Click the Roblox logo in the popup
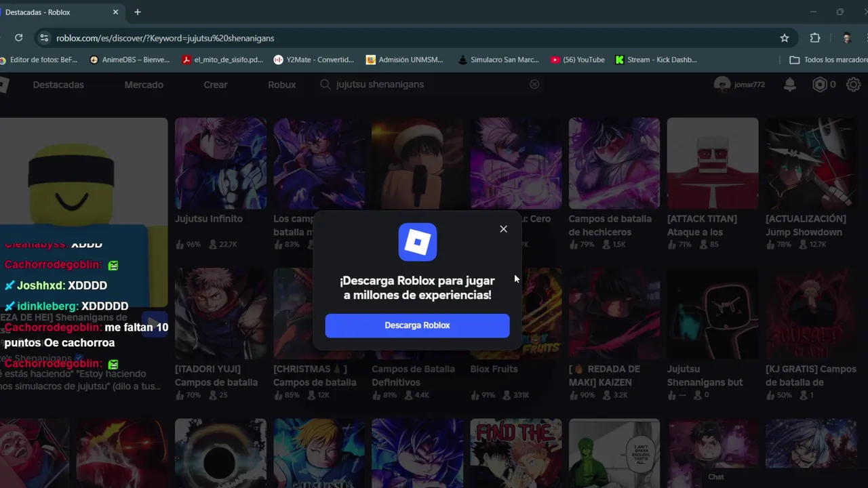868x488 pixels. [x=418, y=242]
